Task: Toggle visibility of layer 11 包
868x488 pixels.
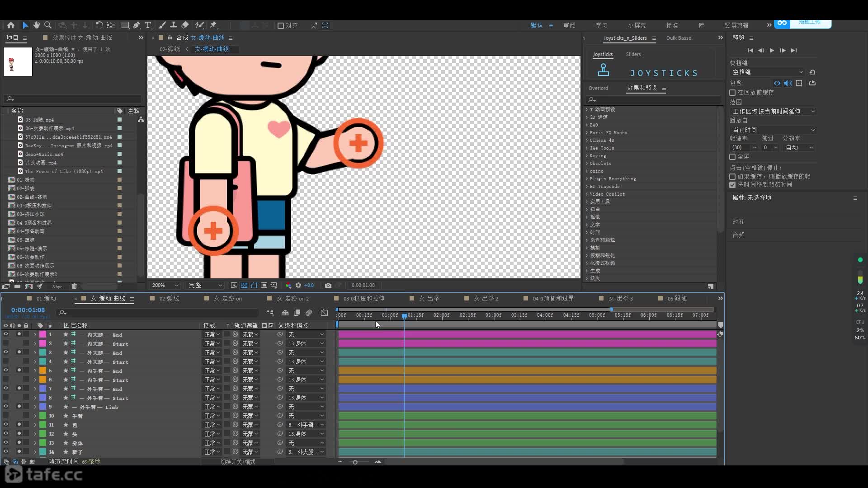Action: pyautogui.click(x=6, y=425)
